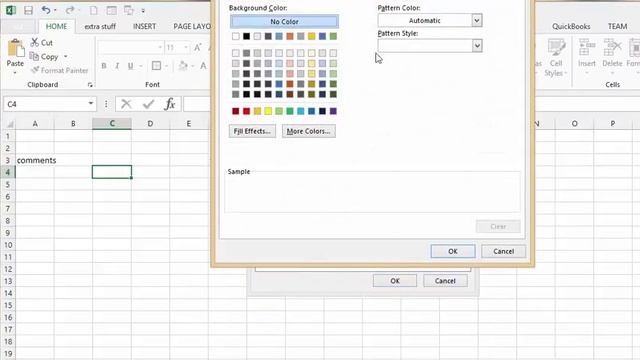
Task: Open the Clipboard dialog launcher
Action: [x=90, y=85]
